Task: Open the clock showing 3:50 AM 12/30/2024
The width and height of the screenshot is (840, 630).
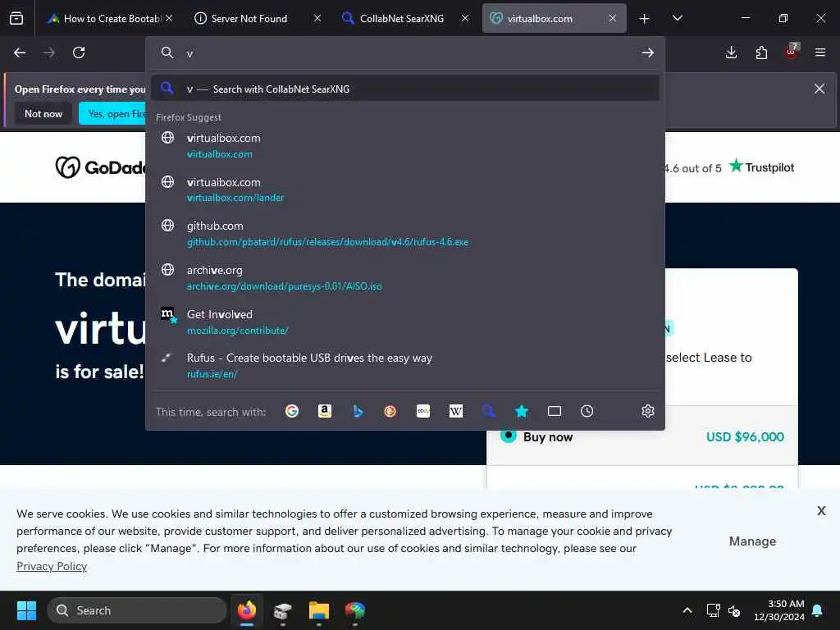Action: point(779,610)
